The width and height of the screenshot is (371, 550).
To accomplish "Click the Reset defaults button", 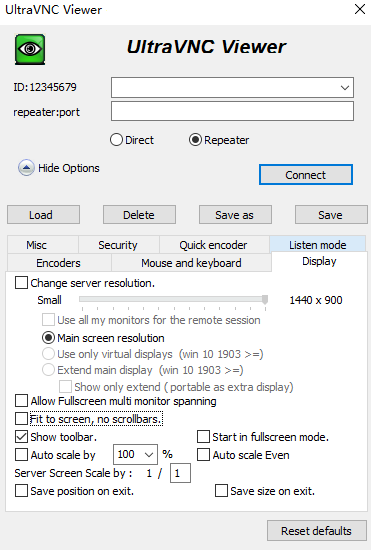I will tap(317, 531).
